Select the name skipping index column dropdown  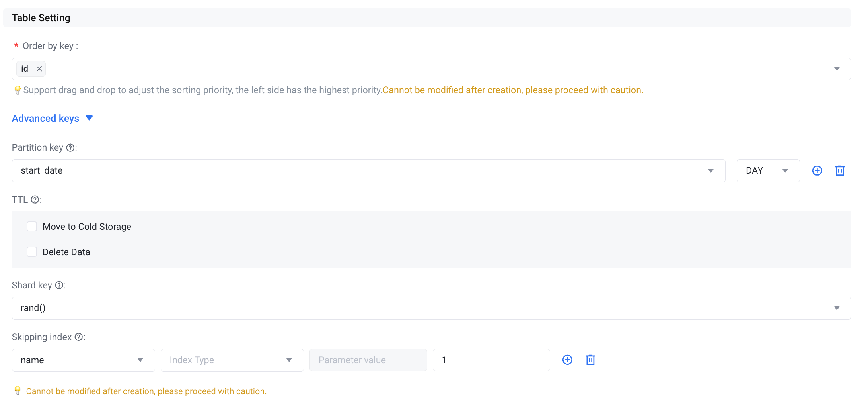tap(83, 360)
